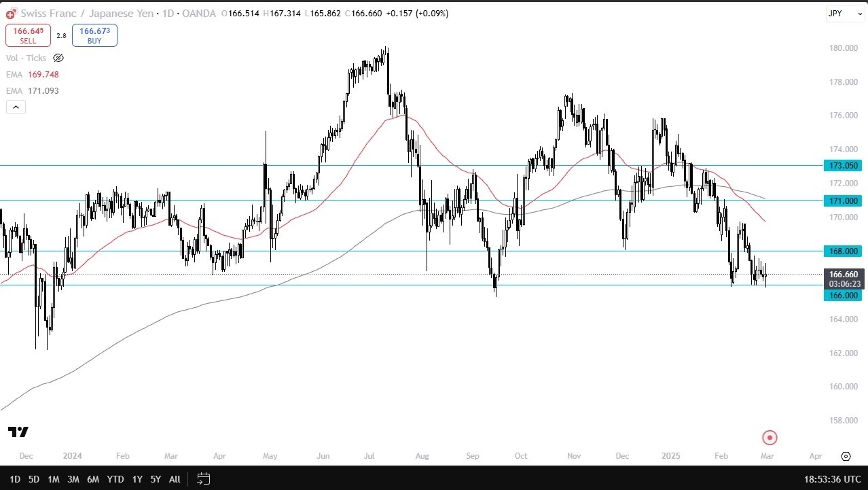Select the YTD time range
The width and height of the screenshot is (868, 490).
[x=114, y=478]
